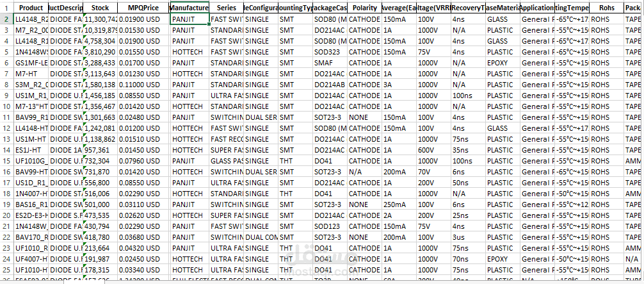Select row number 12 header
The height and width of the screenshot is (284, 644).
tap(6, 128)
